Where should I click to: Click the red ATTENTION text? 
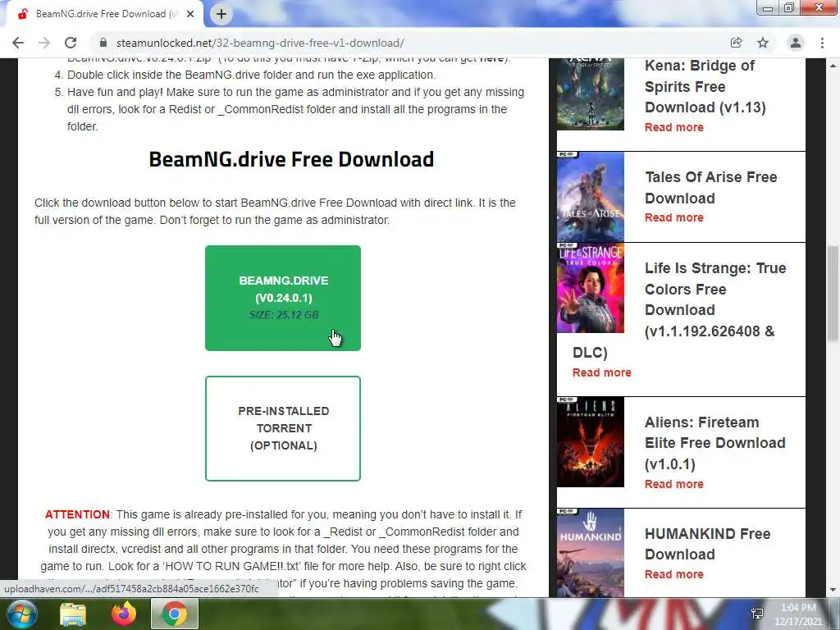(x=77, y=514)
